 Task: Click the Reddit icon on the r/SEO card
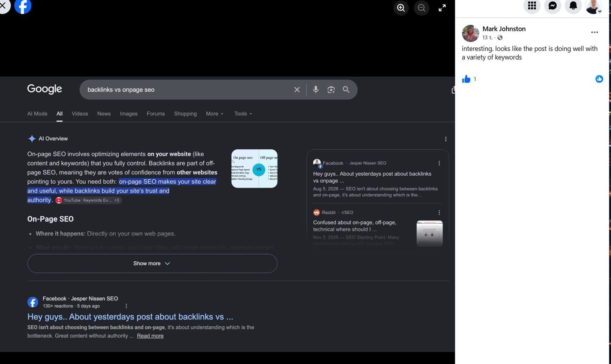pos(317,213)
